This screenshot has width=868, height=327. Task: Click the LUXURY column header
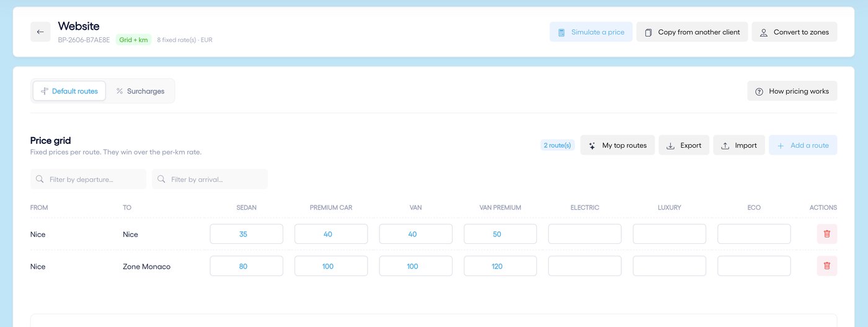point(670,207)
